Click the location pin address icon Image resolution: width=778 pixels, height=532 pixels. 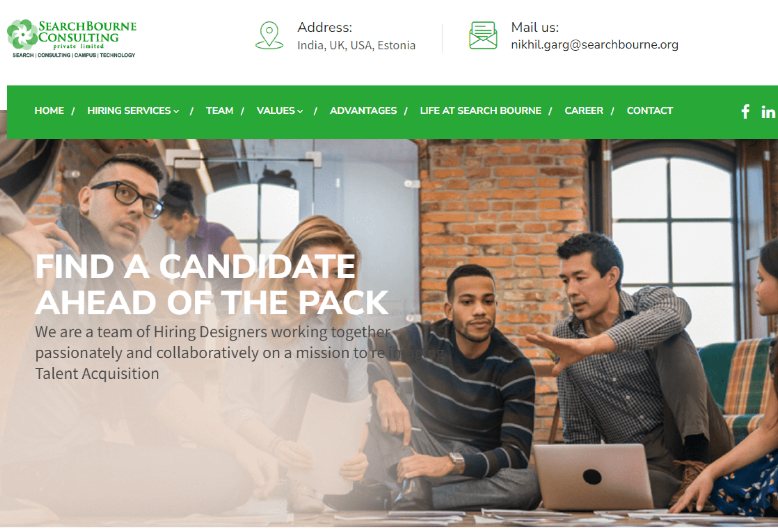[269, 35]
